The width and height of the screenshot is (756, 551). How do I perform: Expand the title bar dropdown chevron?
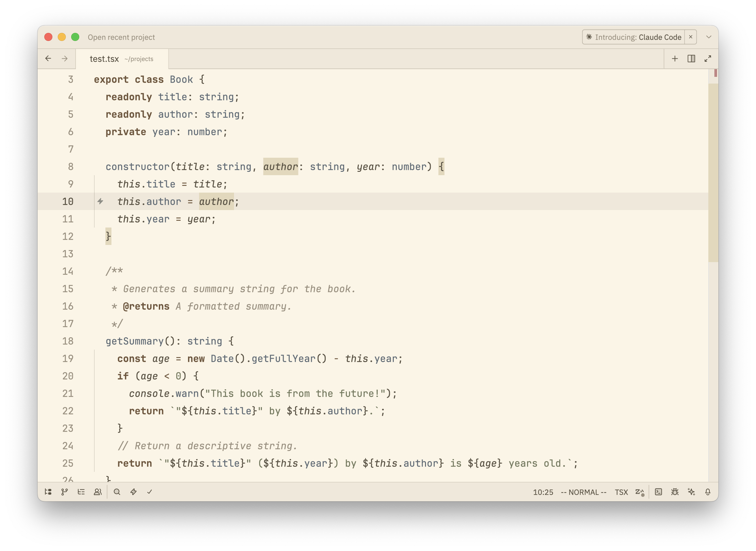(x=709, y=37)
